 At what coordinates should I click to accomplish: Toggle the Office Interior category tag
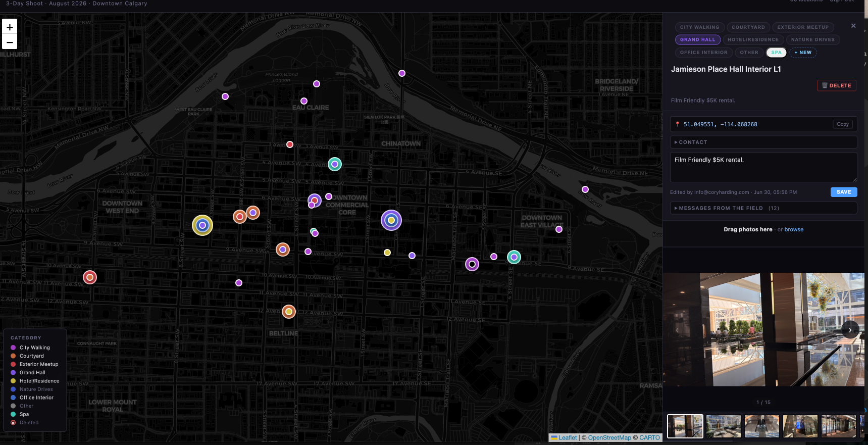coord(704,53)
